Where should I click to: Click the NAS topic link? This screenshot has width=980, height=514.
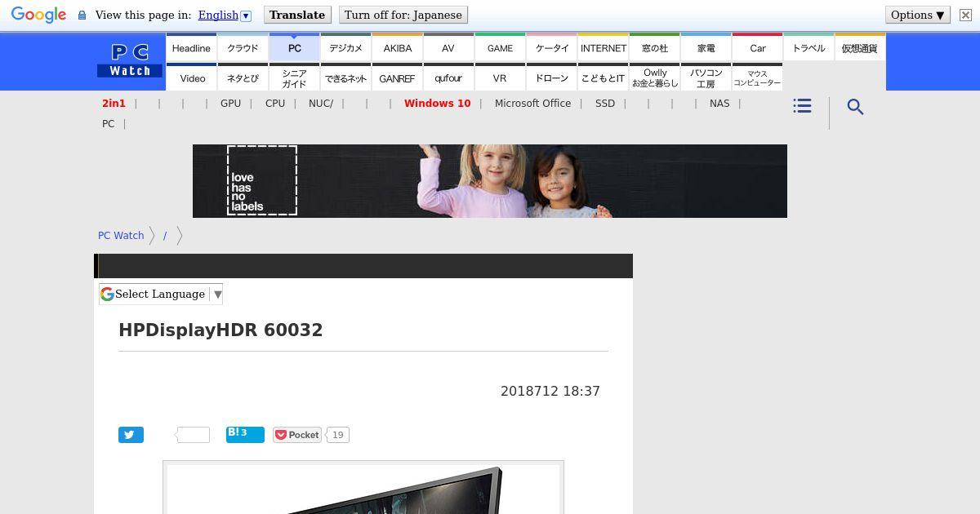pyautogui.click(x=719, y=104)
